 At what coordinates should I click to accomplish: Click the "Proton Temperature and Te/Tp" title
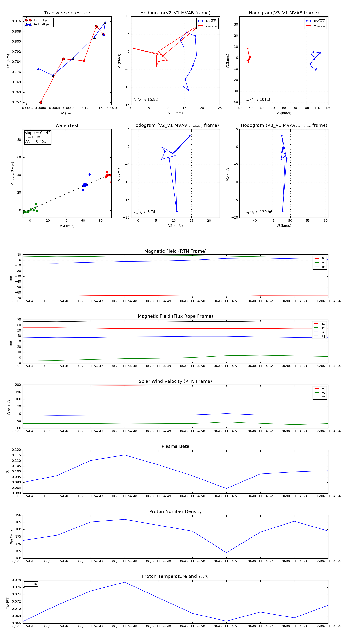click(x=175, y=576)
